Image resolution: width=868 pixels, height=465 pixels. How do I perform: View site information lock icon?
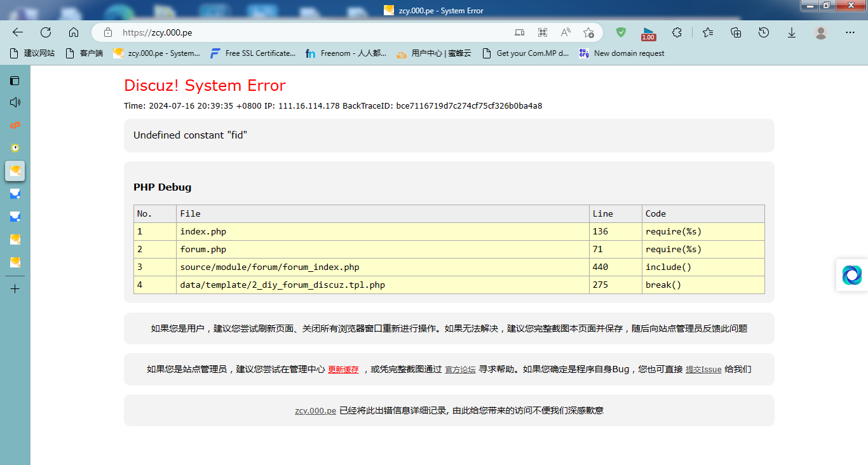pyautogui.click(x=108, y=32)
